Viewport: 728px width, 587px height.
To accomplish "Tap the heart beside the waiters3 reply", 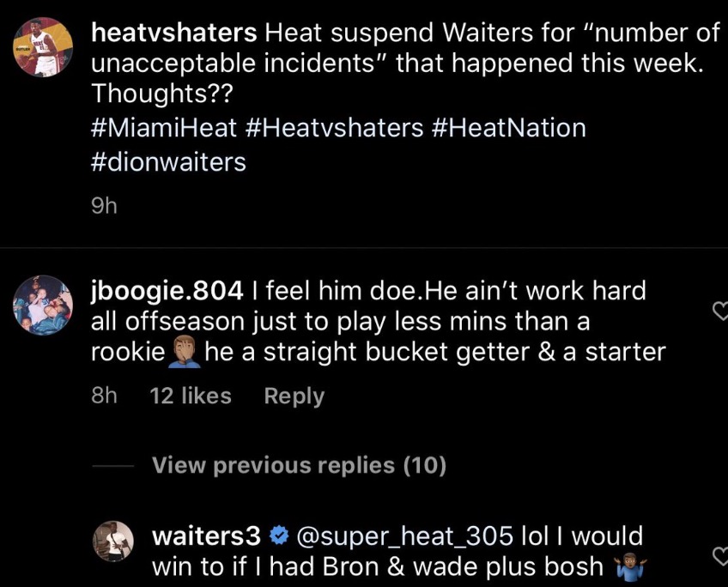I will coord(720,557).
